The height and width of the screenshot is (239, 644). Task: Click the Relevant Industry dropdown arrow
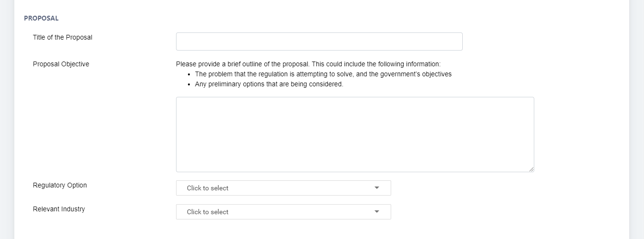point(377,212)
